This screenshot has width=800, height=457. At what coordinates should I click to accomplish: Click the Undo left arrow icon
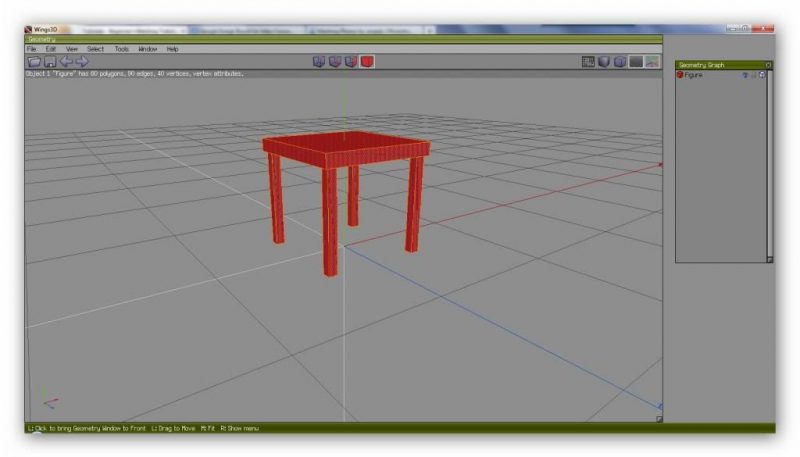point(65,61)
